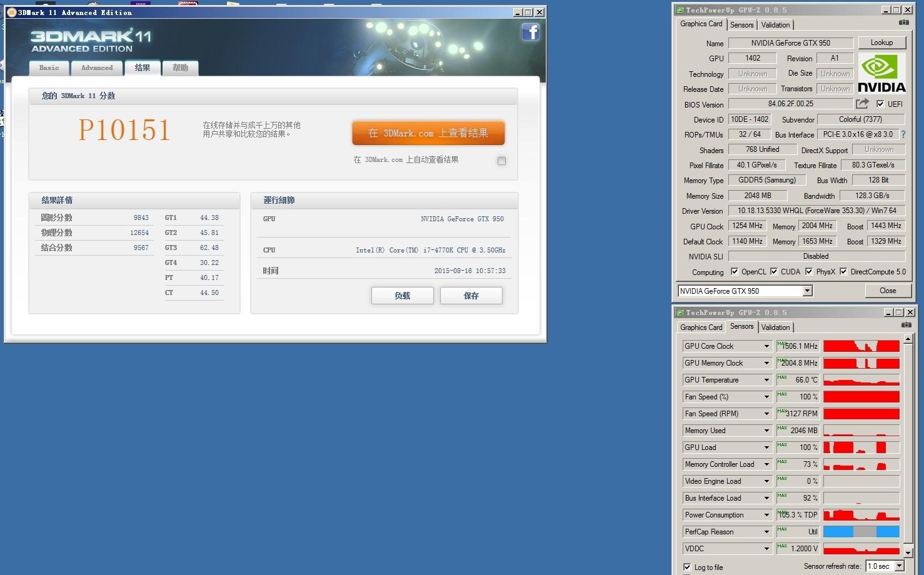Viewport: 924px width, 575px height.
Task: Click the BIOS save/share arrow icon
Action: (863, 104)
